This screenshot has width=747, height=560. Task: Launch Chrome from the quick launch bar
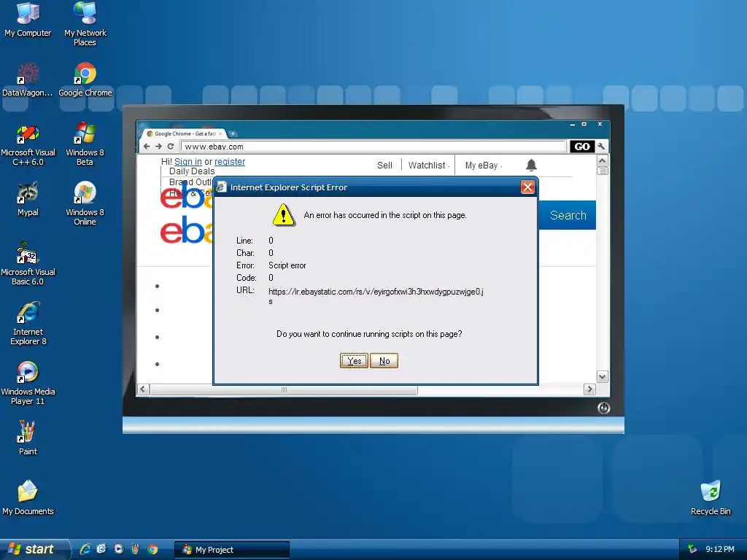click(x=152, y=549)
